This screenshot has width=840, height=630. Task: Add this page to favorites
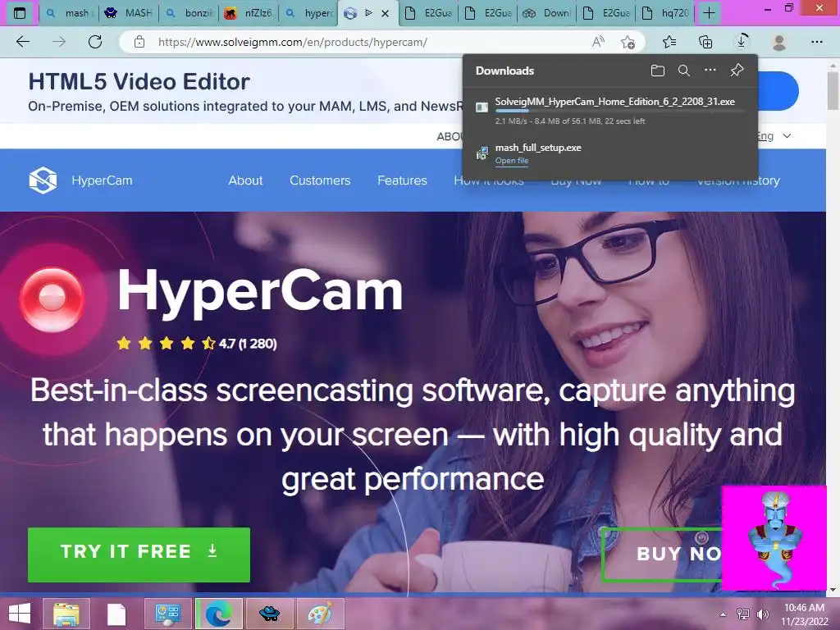click(628, 42)
